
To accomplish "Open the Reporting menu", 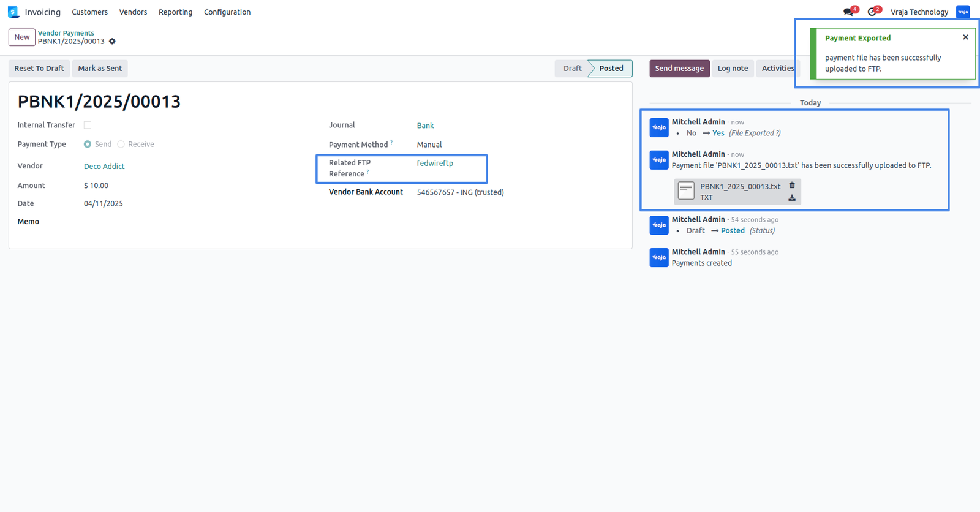I will tap(175, 12).
